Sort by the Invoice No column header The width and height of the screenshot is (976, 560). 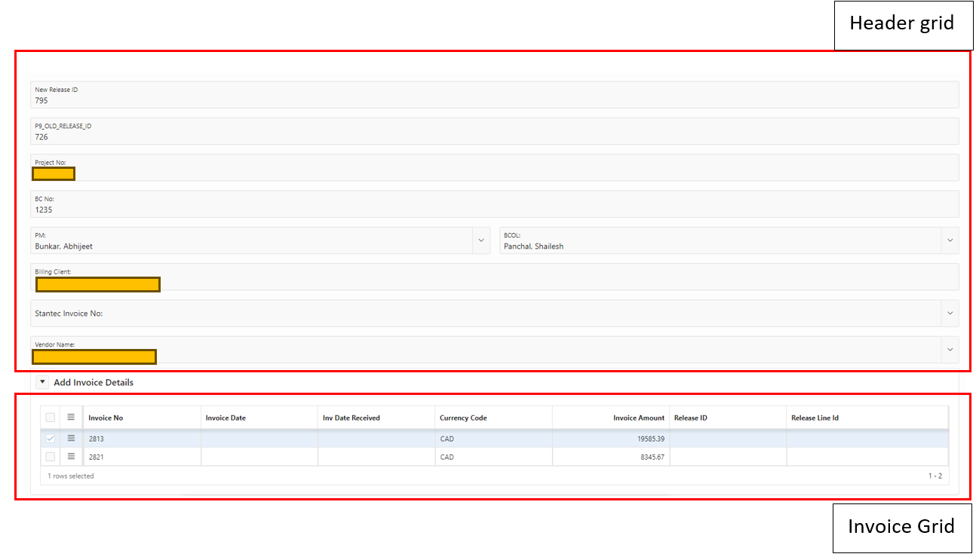coord(106,417)
